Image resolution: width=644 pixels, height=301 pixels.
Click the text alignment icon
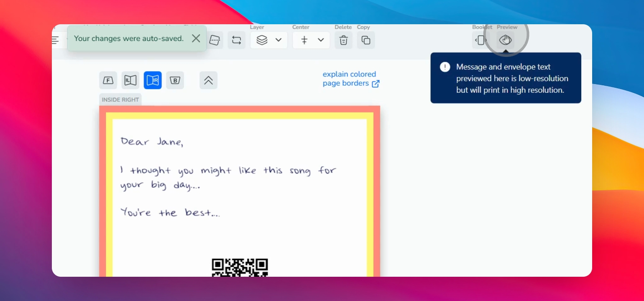(x=56, y=40)
